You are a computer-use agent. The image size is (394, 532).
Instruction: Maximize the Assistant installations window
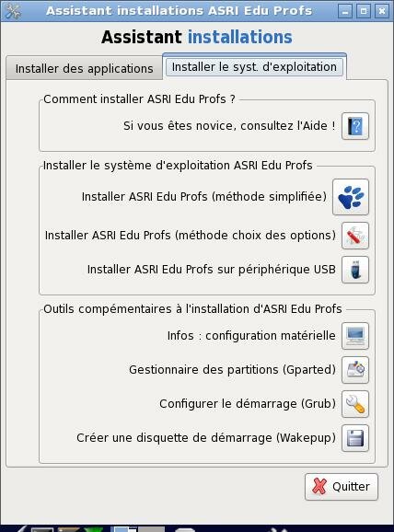(x=364, y=11)
